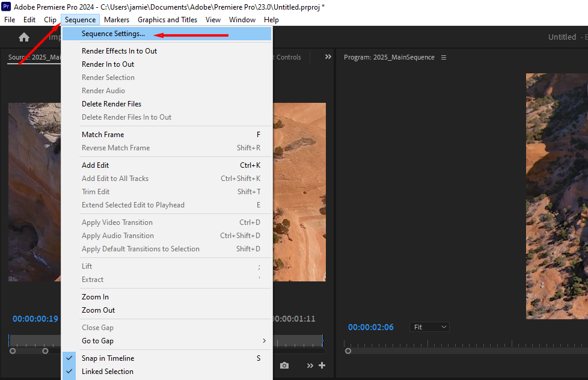Choose Delete Render Files
588x380 pixels.
click(167, 104)
